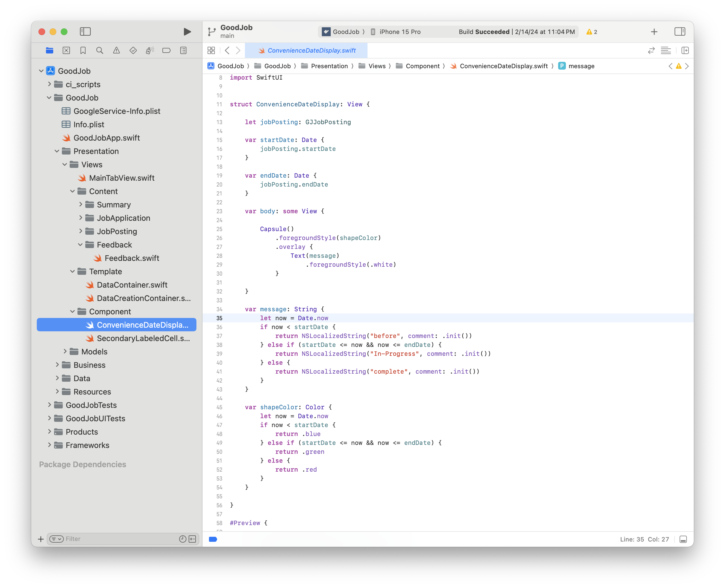This screenshot has height=588, width=725.
Task: Open the report navigator icon
Action: click(x=183, y=50)
